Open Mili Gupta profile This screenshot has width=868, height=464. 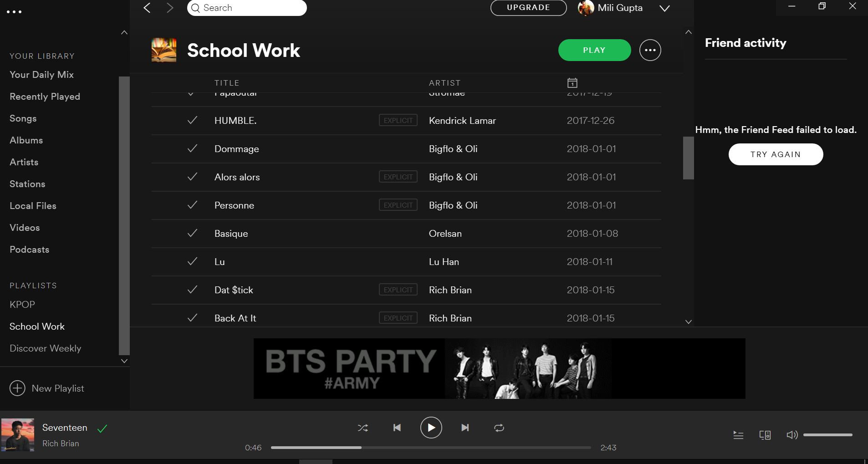tap(610, 8)
